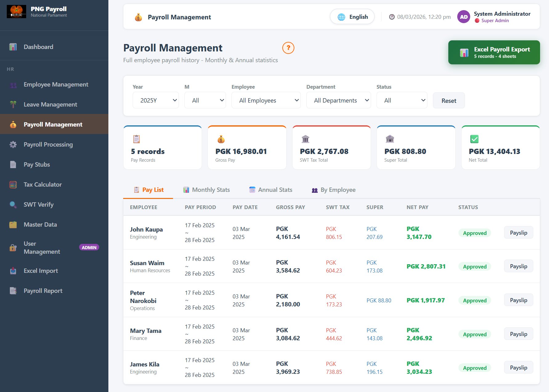
Task: Click the Master Data folder icon
Action: (x=13, y=225)
